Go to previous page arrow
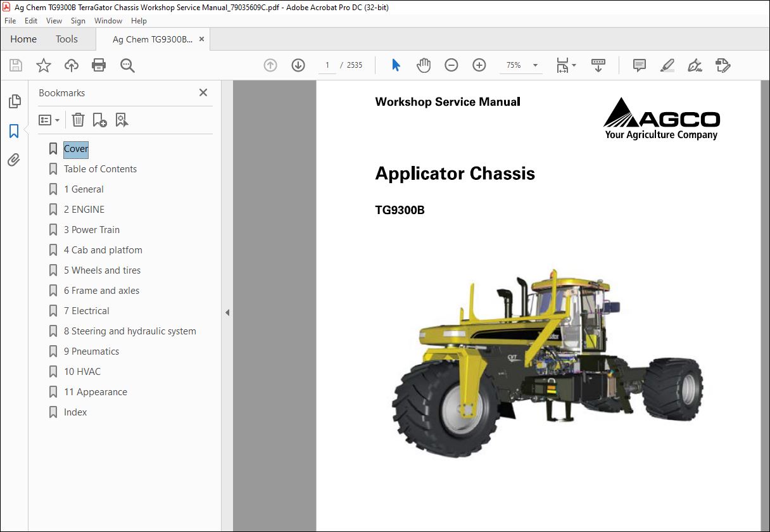This screenshot has width=770, height=532. click(x=270, y=65)
